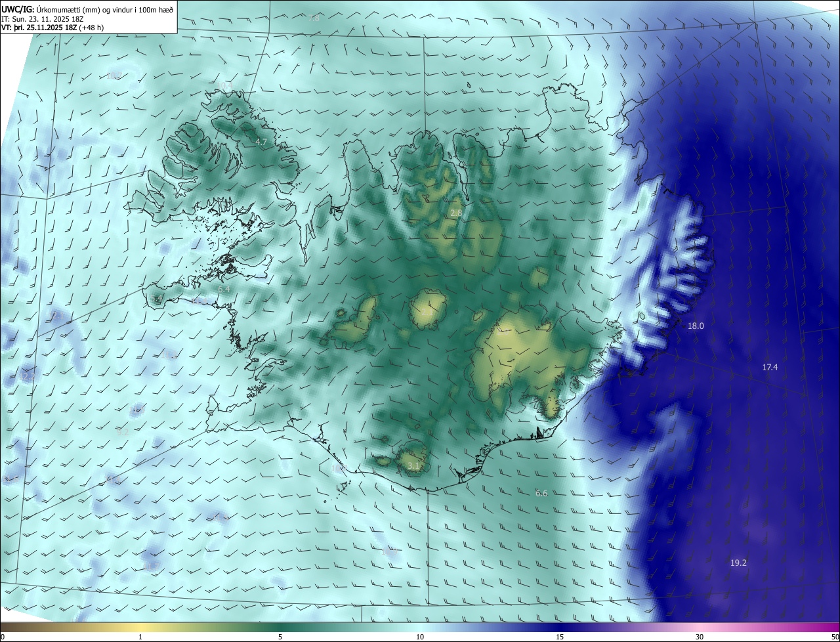Click the 6.6 value south of Iceland
Viewport: 840px width, 642px height.
[541, 494]
